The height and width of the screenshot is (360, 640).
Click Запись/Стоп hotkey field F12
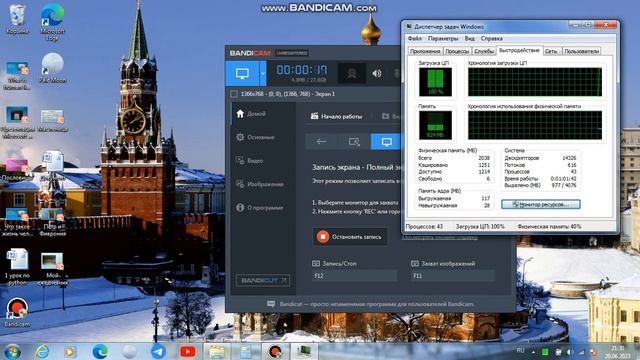pyautogui.click(x=354, y=276)
